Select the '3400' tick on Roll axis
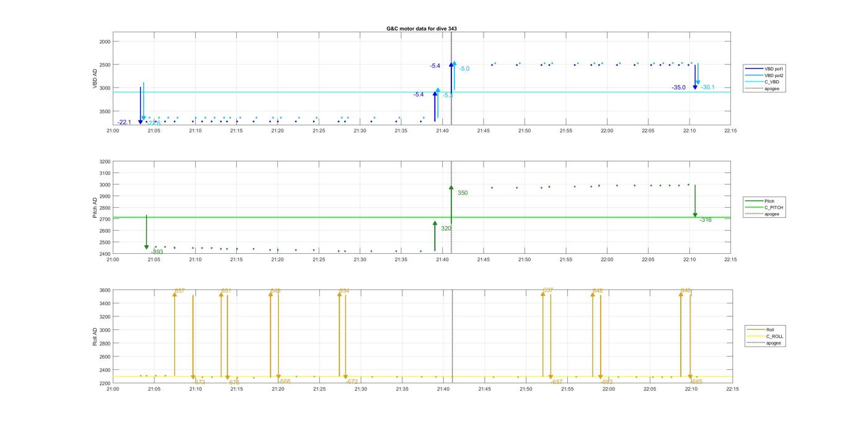The width and height of the screenshot is (868, 430). coord(105,303)
